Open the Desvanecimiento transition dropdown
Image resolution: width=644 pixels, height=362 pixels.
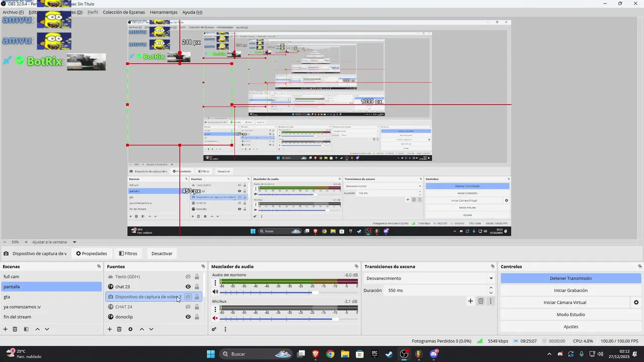[429, 279]
